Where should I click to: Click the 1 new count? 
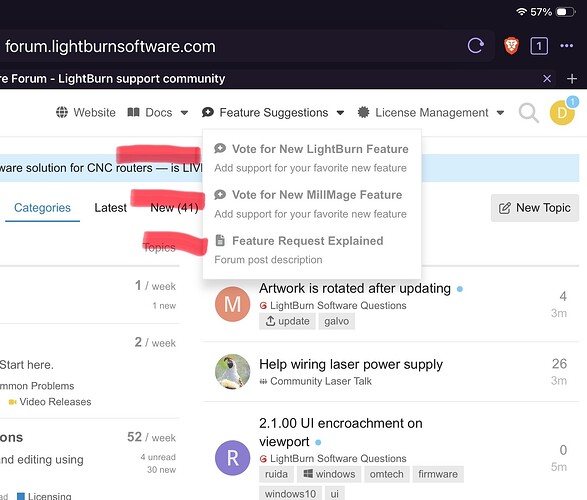point(164,306)
